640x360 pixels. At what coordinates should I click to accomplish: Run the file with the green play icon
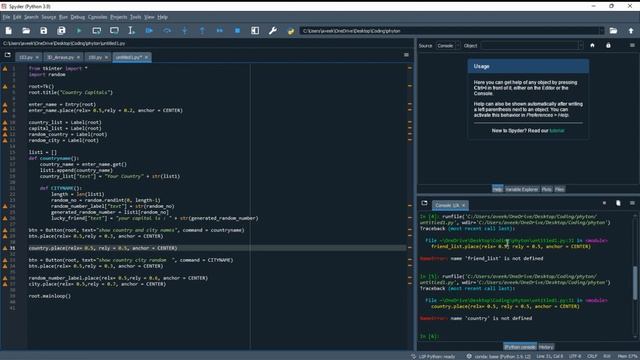[79, 31]
